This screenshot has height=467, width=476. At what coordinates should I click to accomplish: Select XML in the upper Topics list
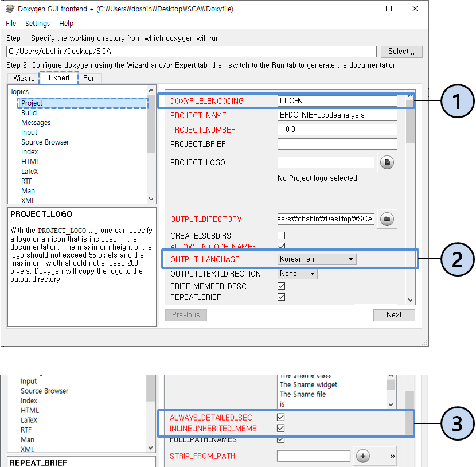[28, 200]
